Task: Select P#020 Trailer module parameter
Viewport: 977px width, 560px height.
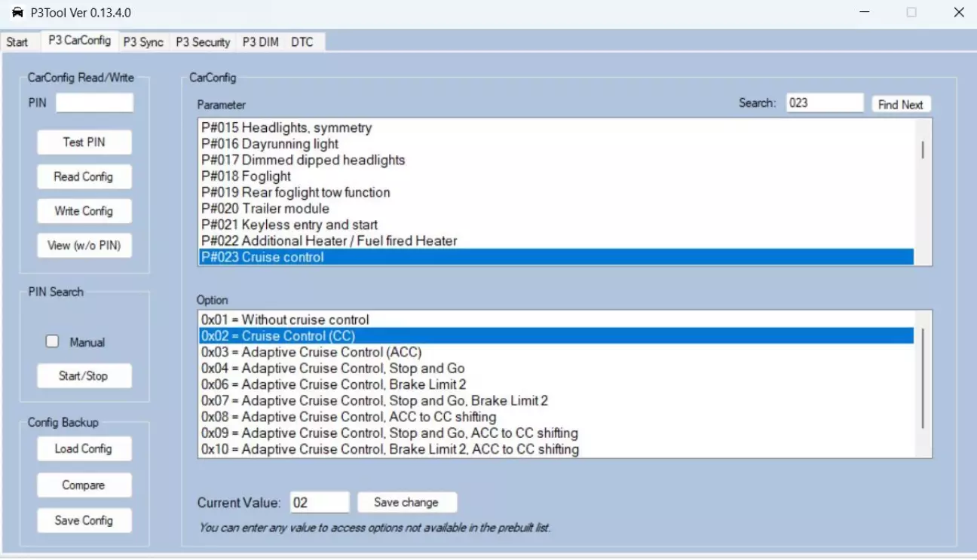Action: coord(265,209)
